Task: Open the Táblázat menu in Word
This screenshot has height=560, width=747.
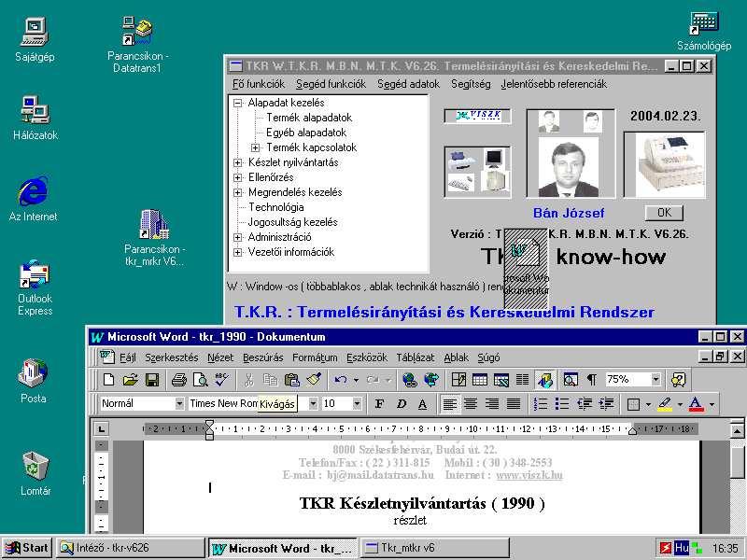Action: pos(416,357)
